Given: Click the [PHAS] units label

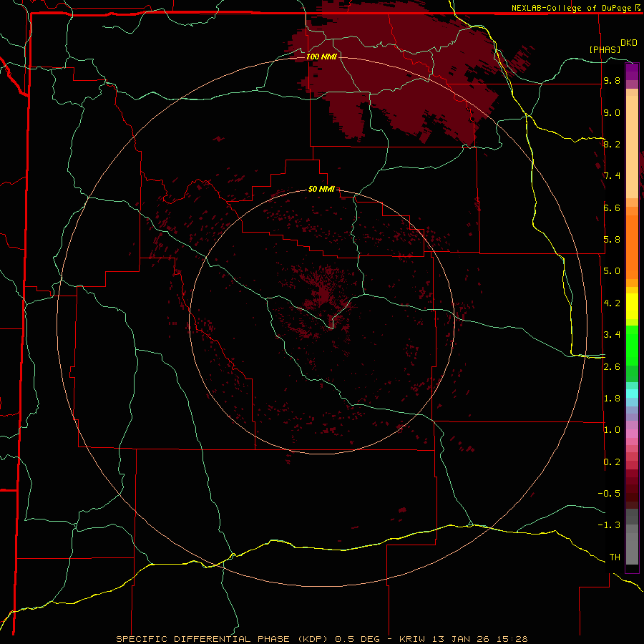Looking at the screenshot, I should point(605,49).
